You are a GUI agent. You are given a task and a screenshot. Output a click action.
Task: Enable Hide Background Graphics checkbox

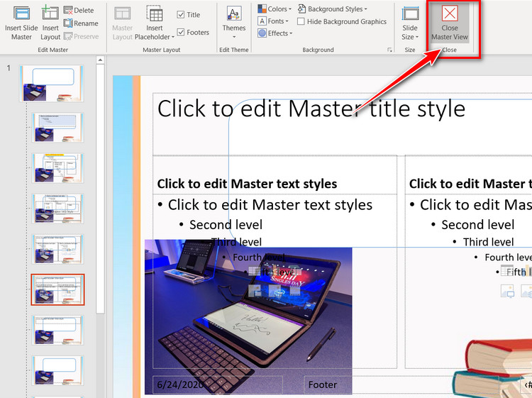(x=301, y=21)
